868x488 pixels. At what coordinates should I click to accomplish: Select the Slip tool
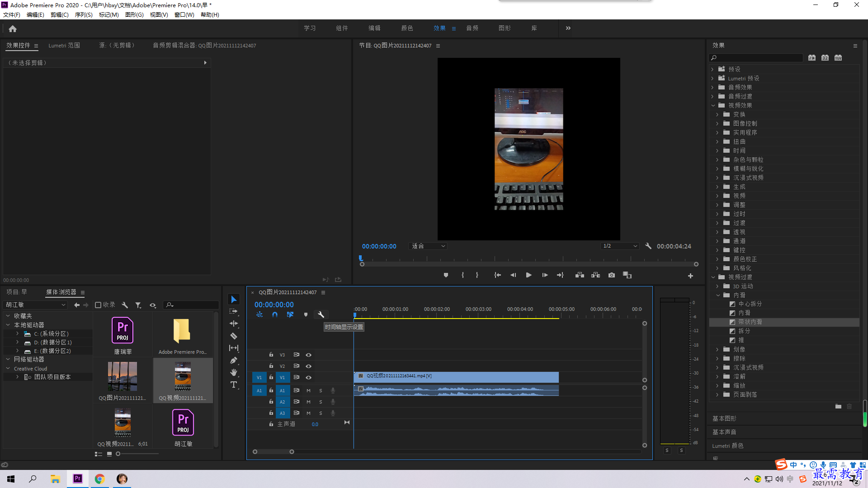(234, 348)
